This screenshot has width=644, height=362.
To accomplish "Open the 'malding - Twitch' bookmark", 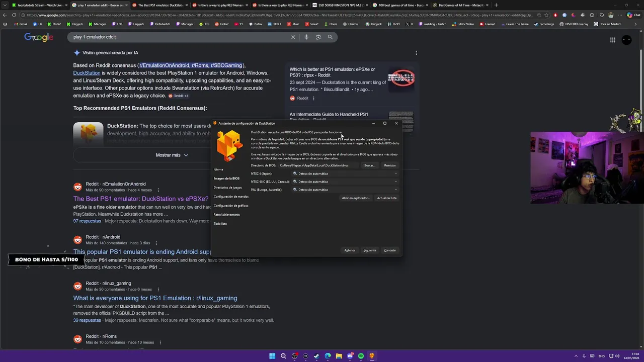I will (x=432, y=24).
